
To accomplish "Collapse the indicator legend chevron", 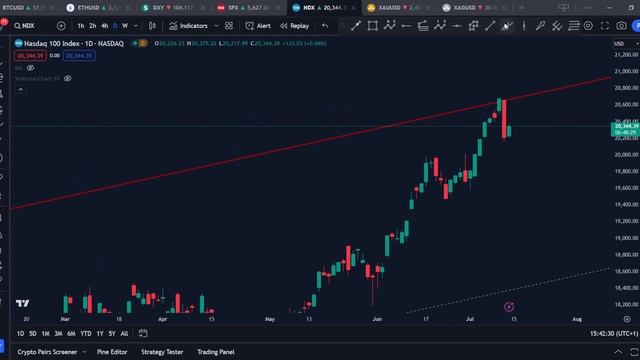I will 21,89.
